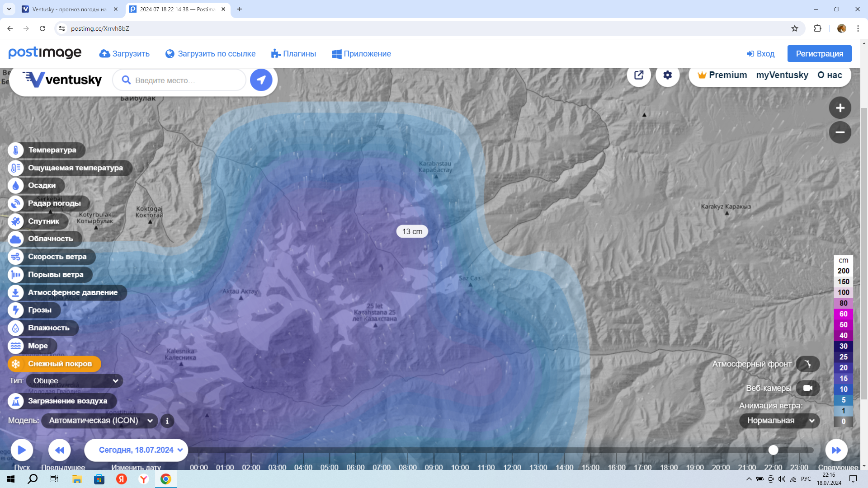868x488 pixels.
Task: Open the forecast model dropdown
Action: 100,421
